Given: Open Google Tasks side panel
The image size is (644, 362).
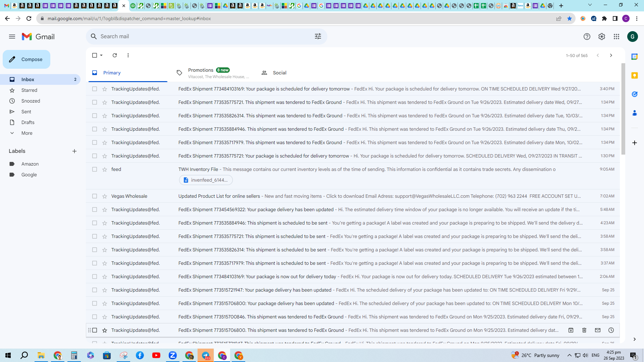Looking at the screenshot, I should pos(635,94).
